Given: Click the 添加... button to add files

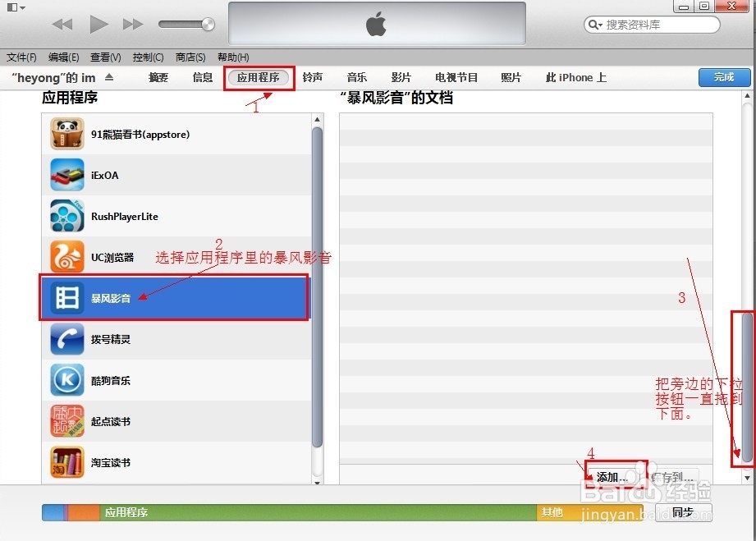Looking at the screenshot, I should [x=615, y=476].
